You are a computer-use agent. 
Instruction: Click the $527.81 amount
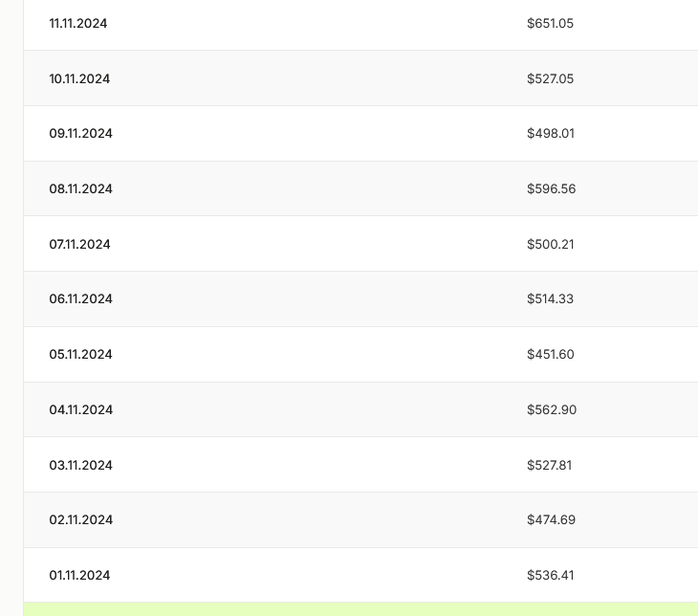[x=549, y=465]
